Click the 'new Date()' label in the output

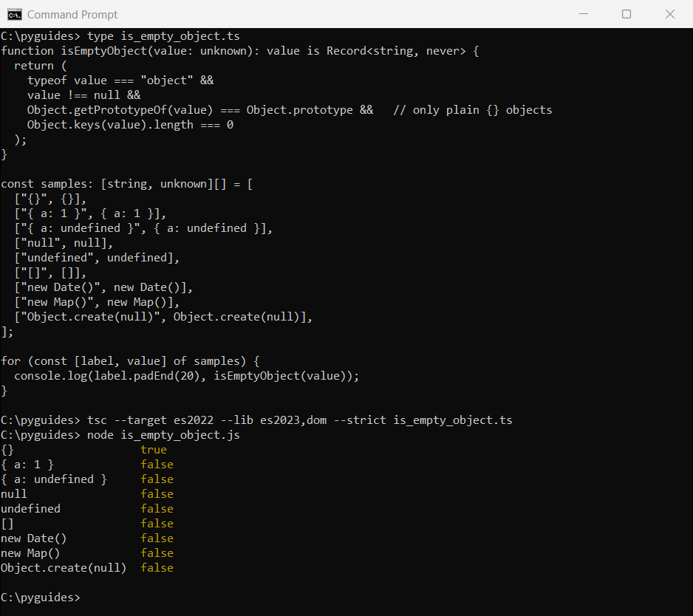click(x=33, y=538)
